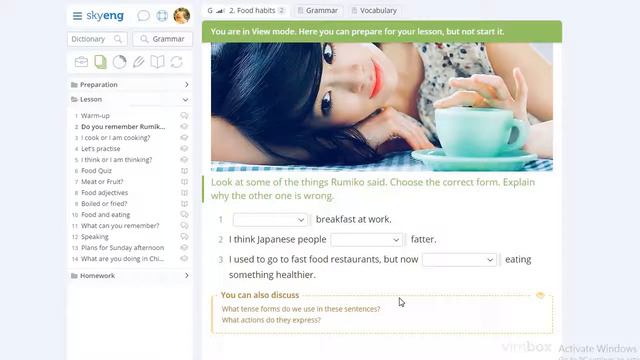Open 'I think or I am thinking?' step
Screen dimensions: 640x360
tap(116, 160)
